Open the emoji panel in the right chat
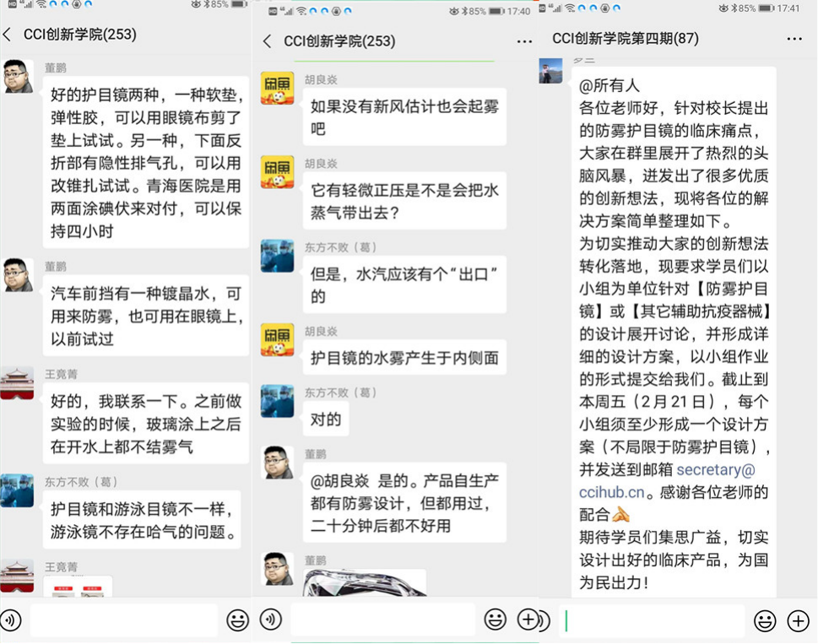818x644 pixels. (x=764, y=620)
